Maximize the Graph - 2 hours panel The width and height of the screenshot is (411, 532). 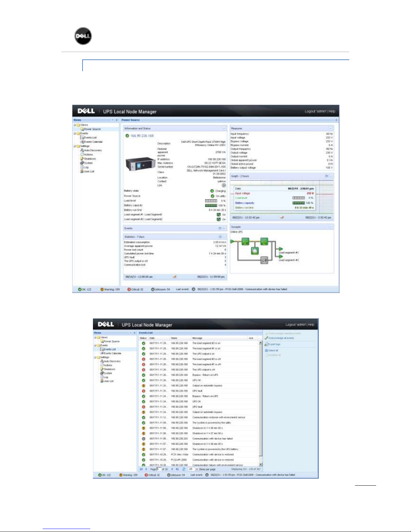click(x=326, y=176)
